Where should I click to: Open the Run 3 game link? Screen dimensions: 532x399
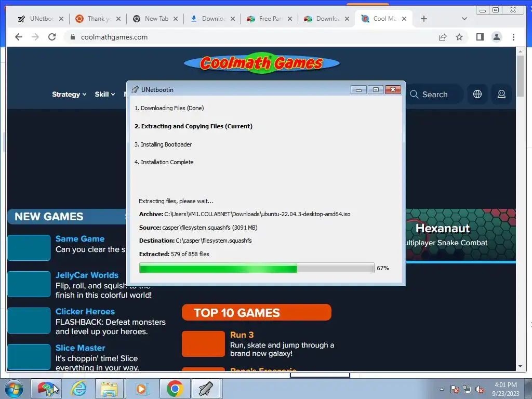[x=242, y=335]
